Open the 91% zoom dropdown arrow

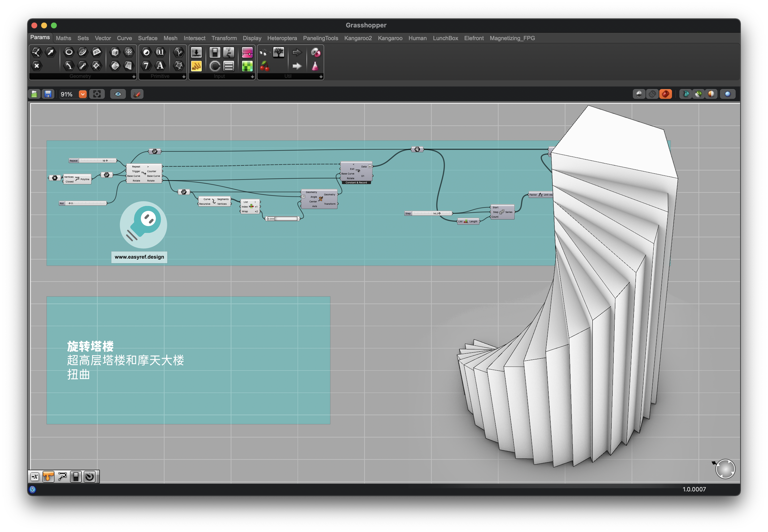[83, 94]
